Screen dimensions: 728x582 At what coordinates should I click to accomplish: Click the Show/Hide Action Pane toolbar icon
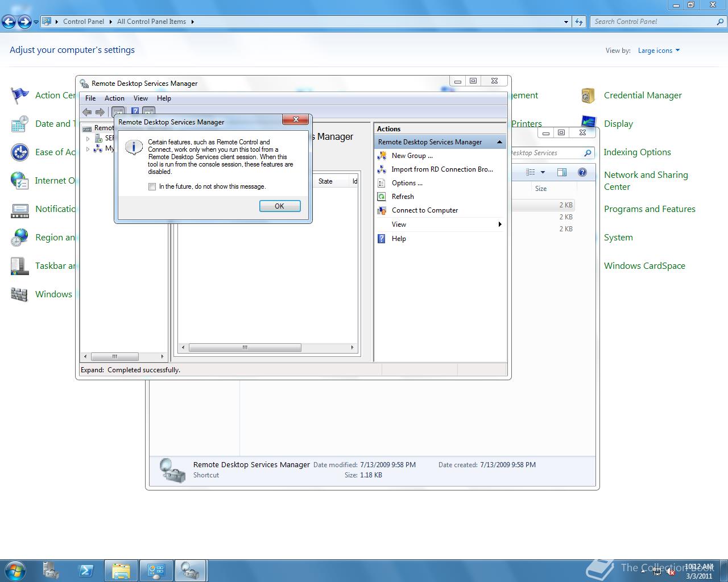[149, 112]
